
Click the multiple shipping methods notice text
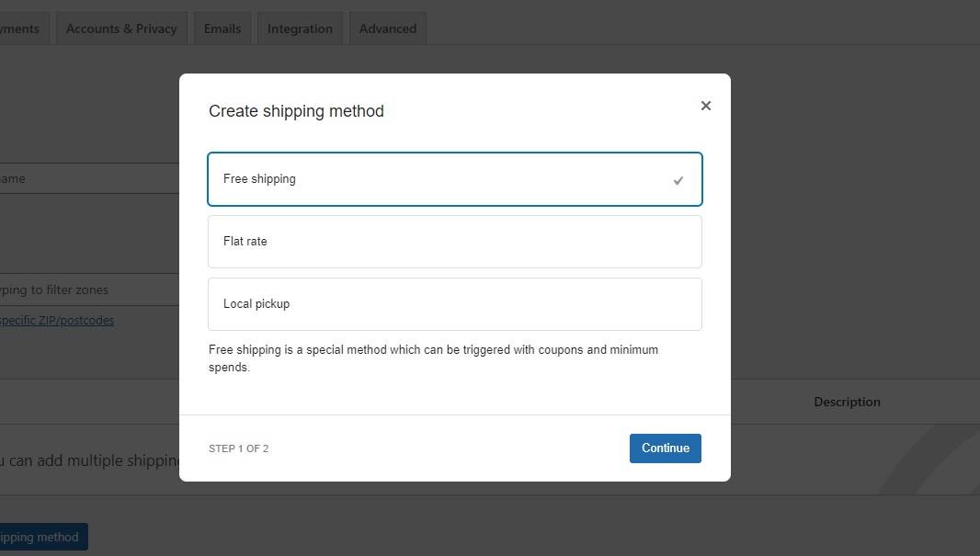click(89, 460)
